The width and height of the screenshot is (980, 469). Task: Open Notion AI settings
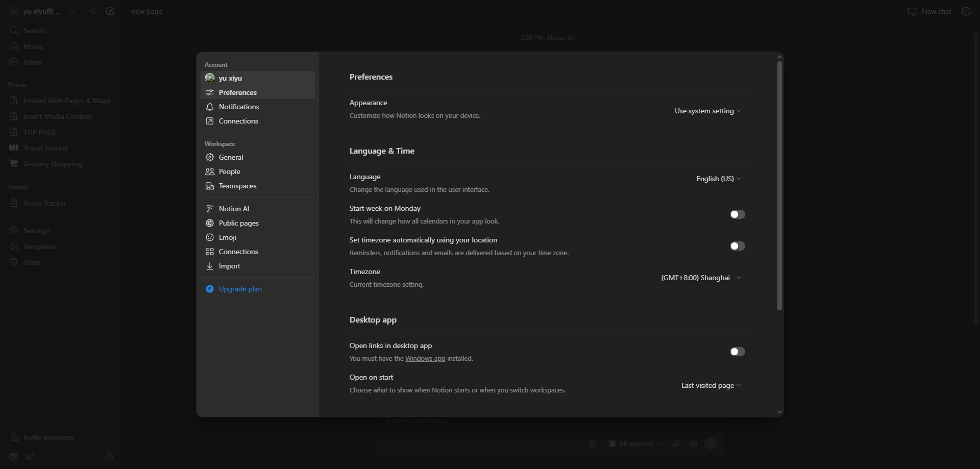258,209
